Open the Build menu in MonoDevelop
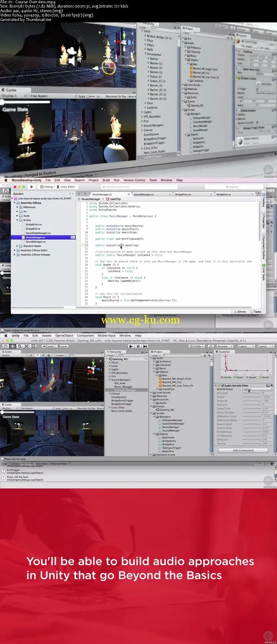Viewport: 277px width, 644px height. (x=106, y=180)
